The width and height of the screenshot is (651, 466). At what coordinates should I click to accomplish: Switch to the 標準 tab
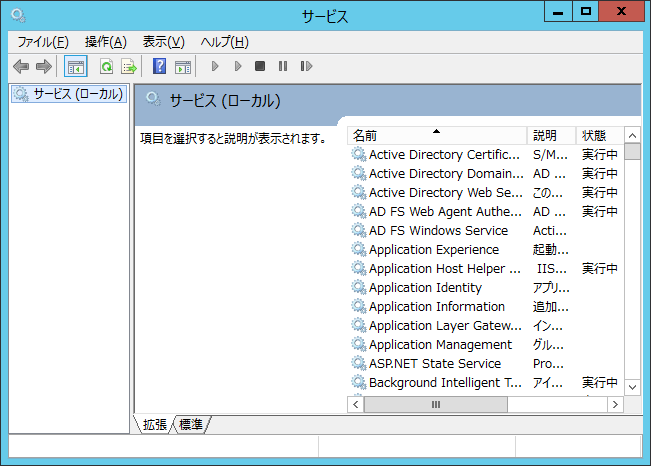(191, 425)
